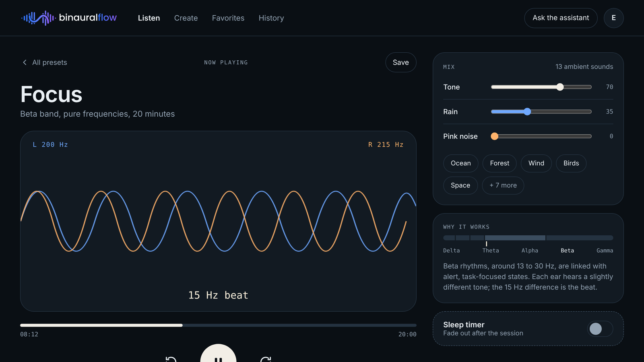The image size is (644, 362).
Task: Click the total duration 20:00
Action: pos(407,334)
